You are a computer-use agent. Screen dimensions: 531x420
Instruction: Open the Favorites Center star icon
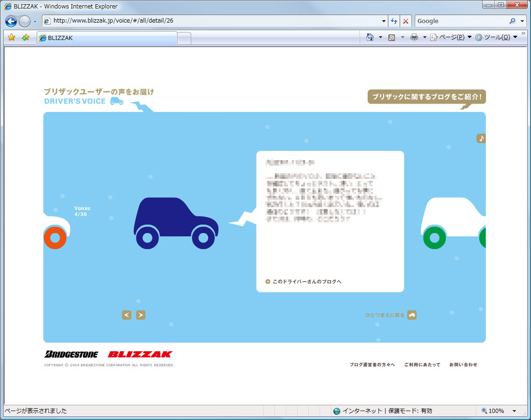point(11,37)
